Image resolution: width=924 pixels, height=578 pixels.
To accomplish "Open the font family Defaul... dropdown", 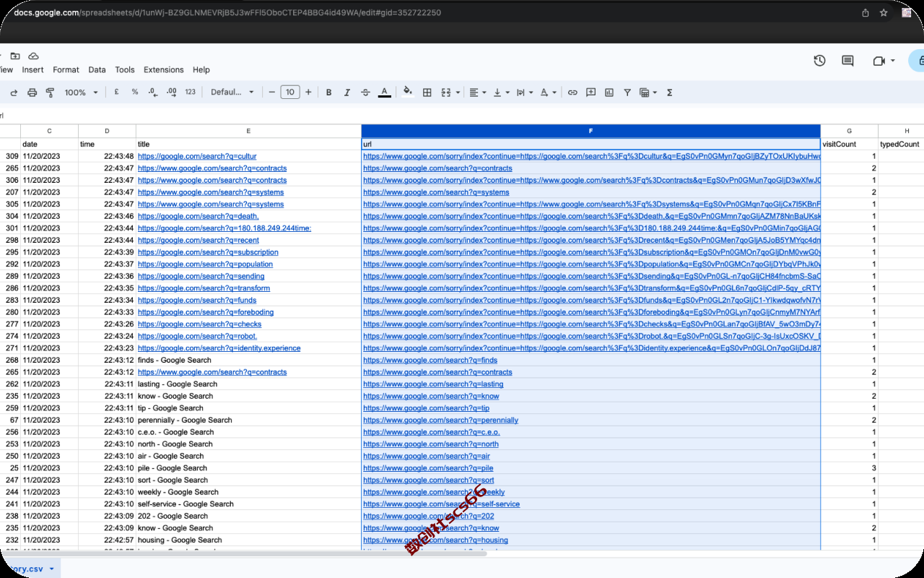I will point(232,92).
